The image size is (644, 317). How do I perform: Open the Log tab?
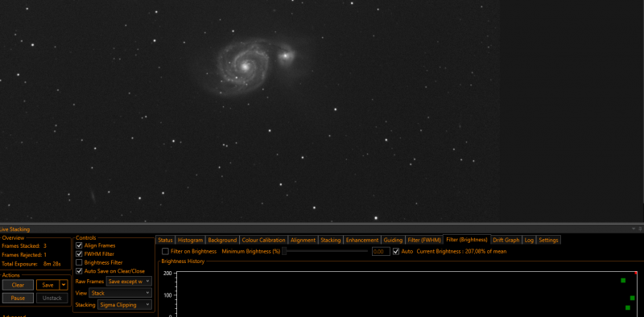tap(529, 241)
